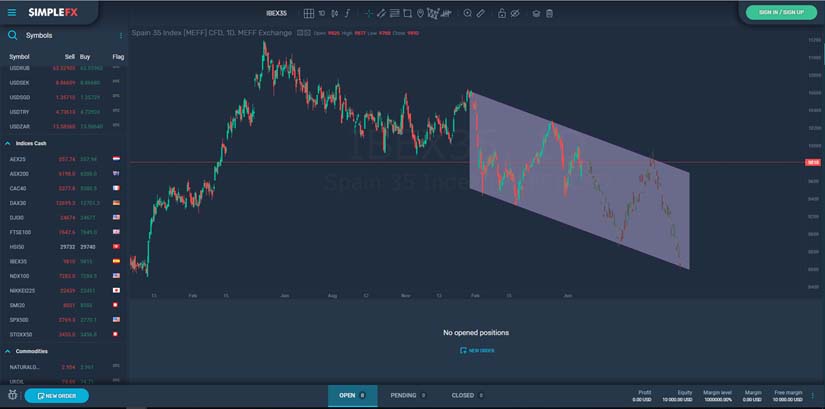Sort by the Buy column header
Screen dimensions: 825x409
(85, 56)
